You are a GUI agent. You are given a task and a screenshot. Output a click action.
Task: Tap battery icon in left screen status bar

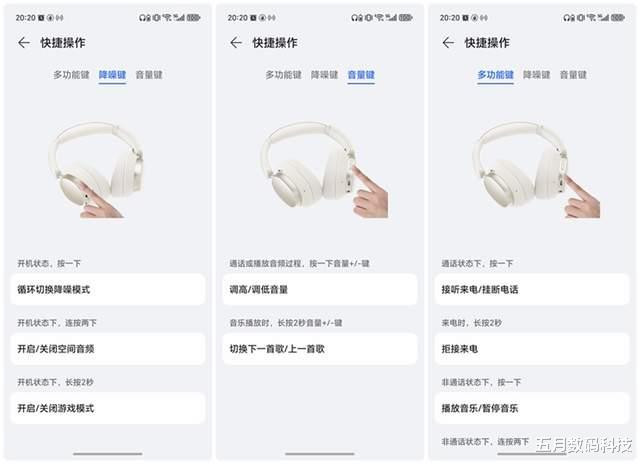coord(193,18)
